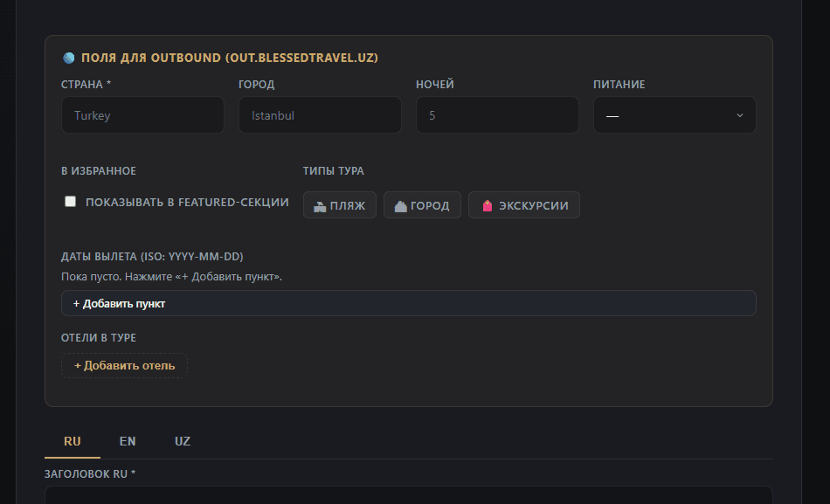
Task: Click the Заголовок RU text field
Action: pyautogui.click(x=409, y=495)
